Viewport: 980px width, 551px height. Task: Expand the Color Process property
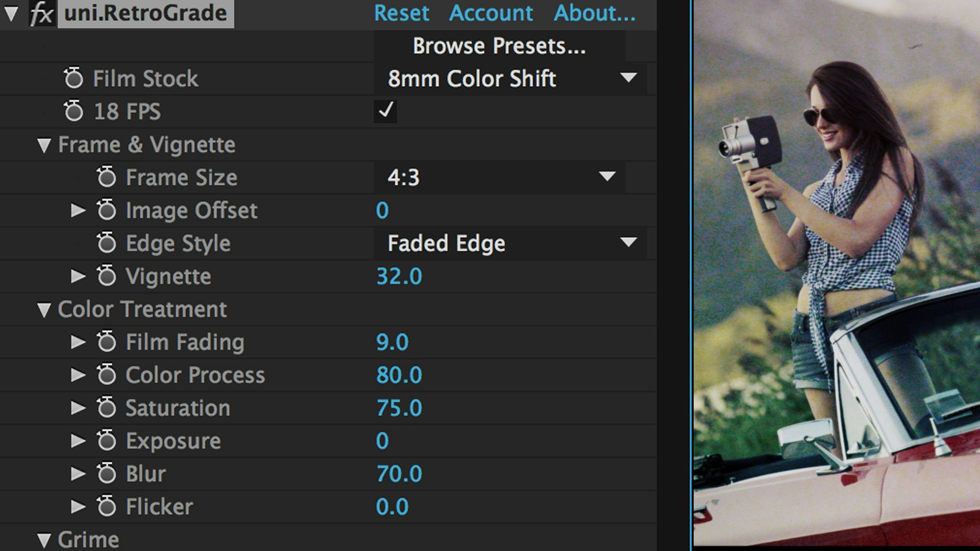(78, 375)
